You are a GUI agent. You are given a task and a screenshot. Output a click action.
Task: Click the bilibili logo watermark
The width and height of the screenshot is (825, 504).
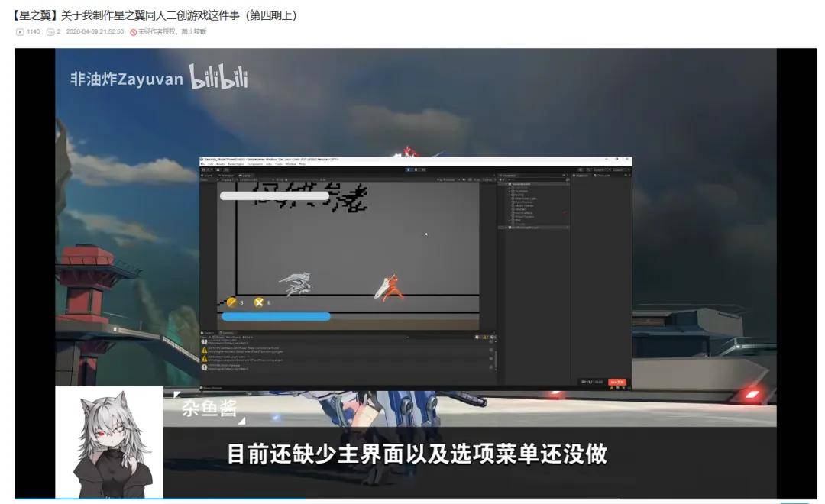tap(218, 78)
